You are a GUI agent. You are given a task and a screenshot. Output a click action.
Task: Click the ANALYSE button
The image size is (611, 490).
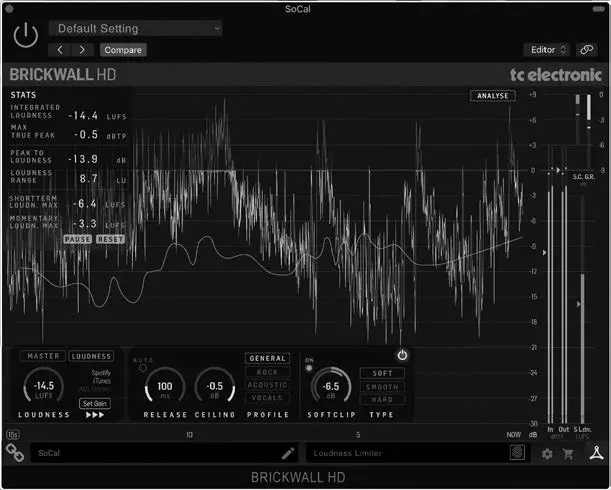493,96
